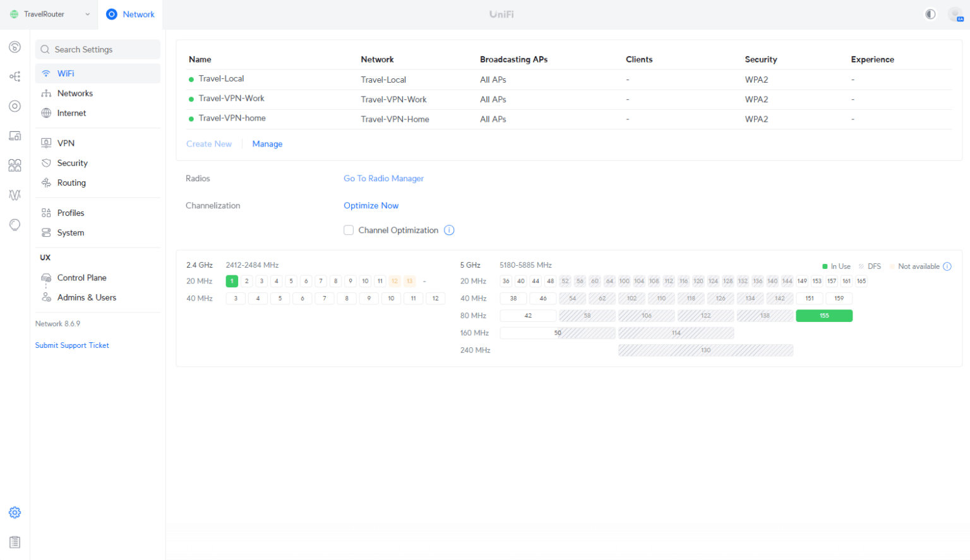970x560 pixels.
Task: Click Optimize Now link
Action: 371,206
